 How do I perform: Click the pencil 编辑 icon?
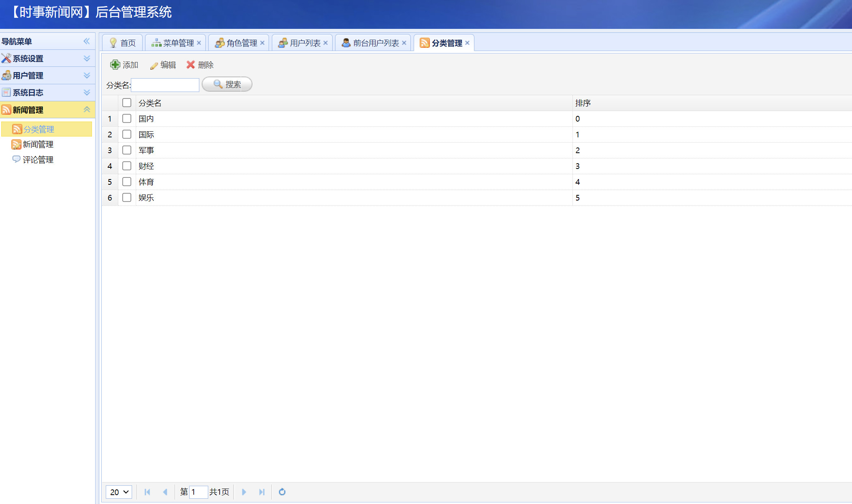click(x=154, y=66)
